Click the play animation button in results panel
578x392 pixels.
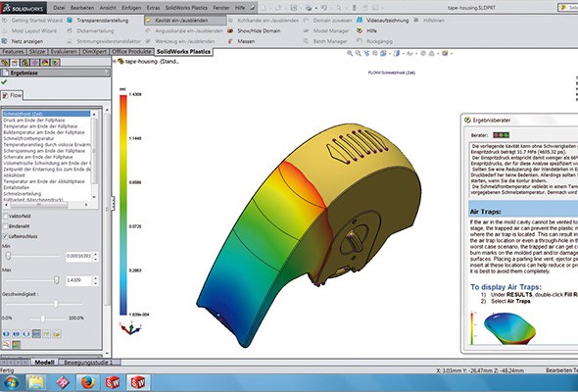pos(6,334)
